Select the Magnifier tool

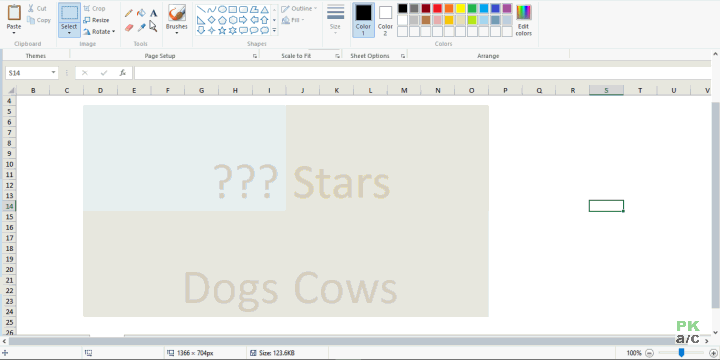click(x=153, y=27)
